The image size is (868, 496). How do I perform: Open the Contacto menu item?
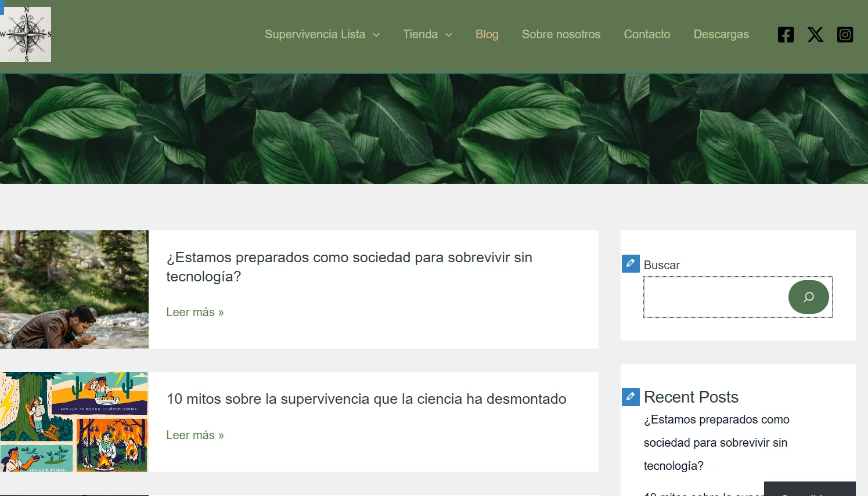[647, 34]
